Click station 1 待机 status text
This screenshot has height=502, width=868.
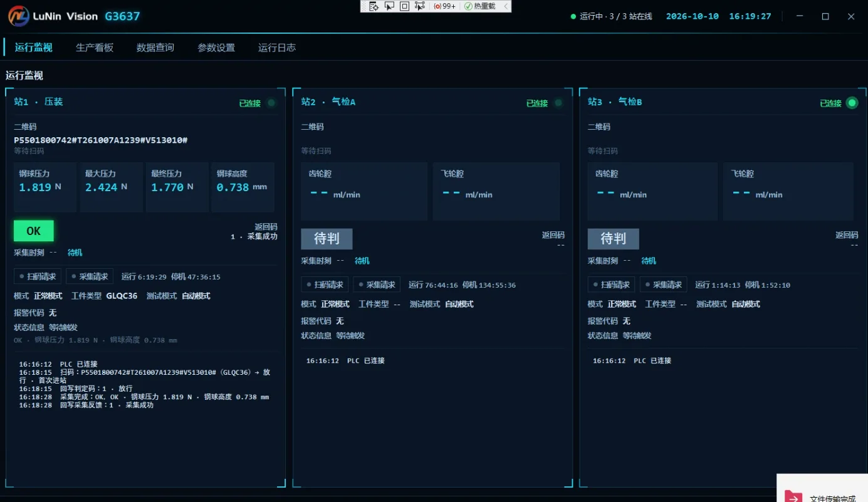coord(75,253)
